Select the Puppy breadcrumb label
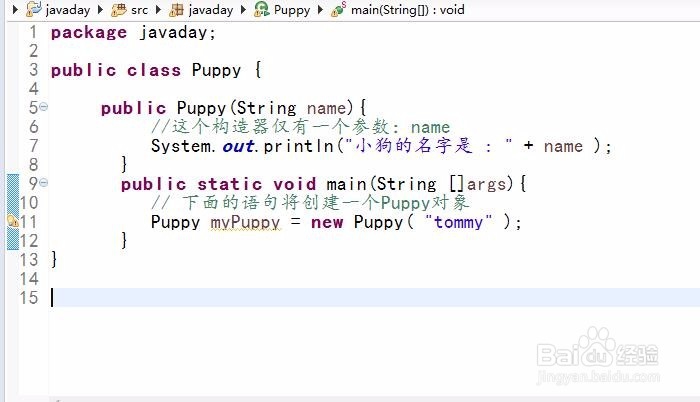 (x=292, y=10)
